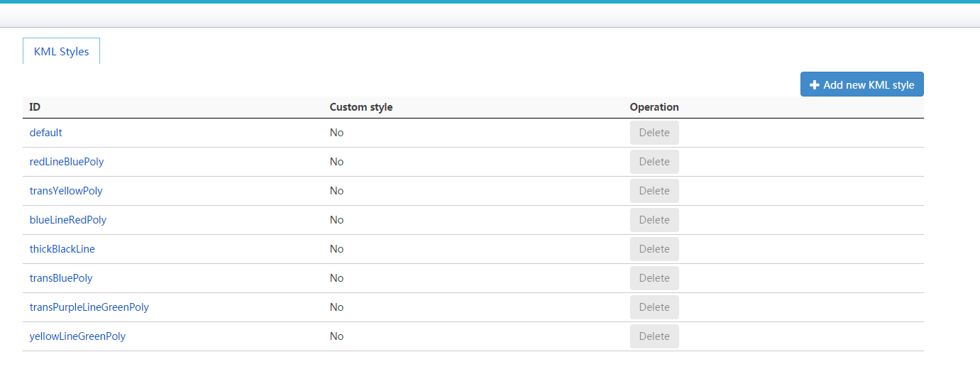Delete the yellowLineGreenPoly style
980x391 pixels.
(x=654, y=336)
